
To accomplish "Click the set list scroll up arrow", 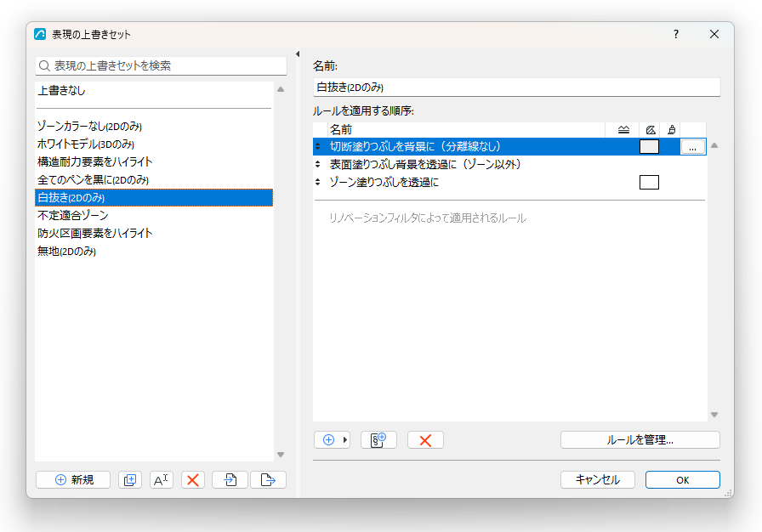I will [x=281, y=89].
